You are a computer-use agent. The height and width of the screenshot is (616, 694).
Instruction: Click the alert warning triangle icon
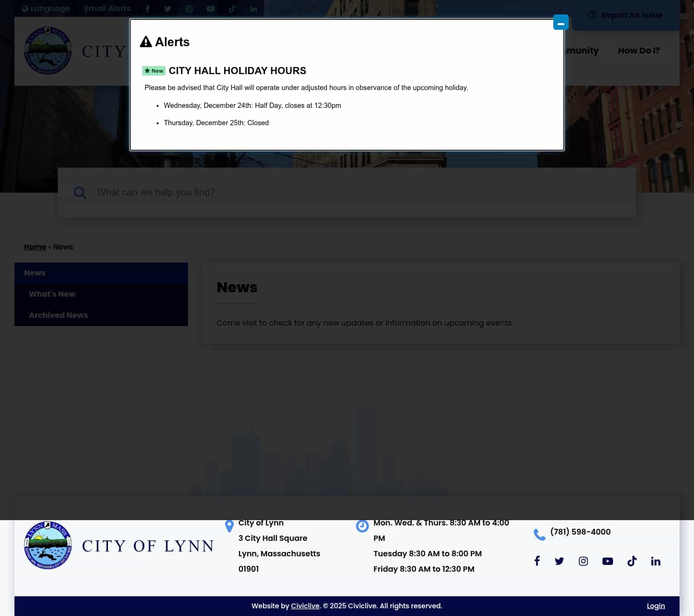click(x=146, y=41)
